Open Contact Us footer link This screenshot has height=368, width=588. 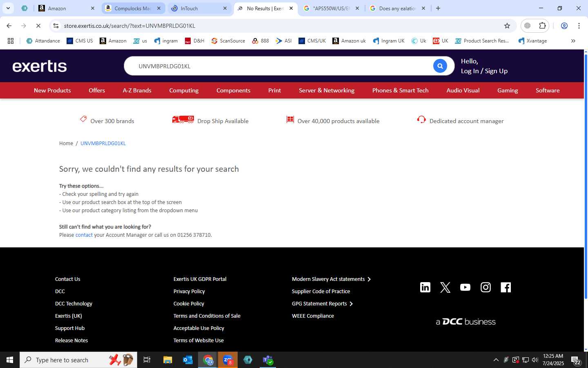coord(68,279)
